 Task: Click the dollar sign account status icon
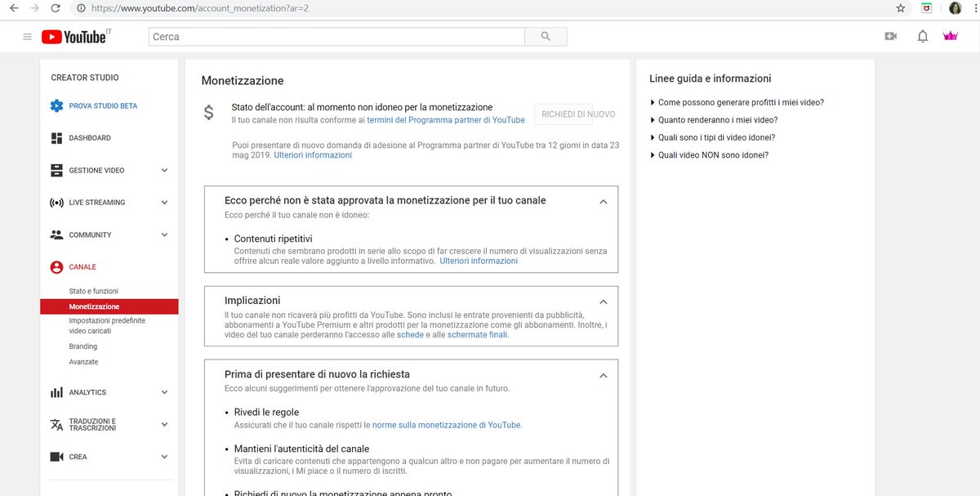pyautogui.click(x=209, y=114)
